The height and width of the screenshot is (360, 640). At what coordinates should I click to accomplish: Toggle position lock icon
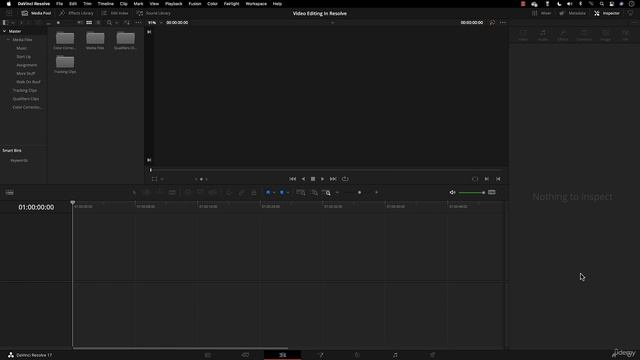coord(253,192)
